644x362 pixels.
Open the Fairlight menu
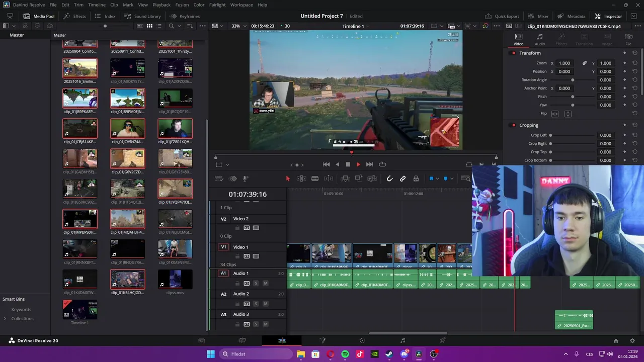pos(217,5)
